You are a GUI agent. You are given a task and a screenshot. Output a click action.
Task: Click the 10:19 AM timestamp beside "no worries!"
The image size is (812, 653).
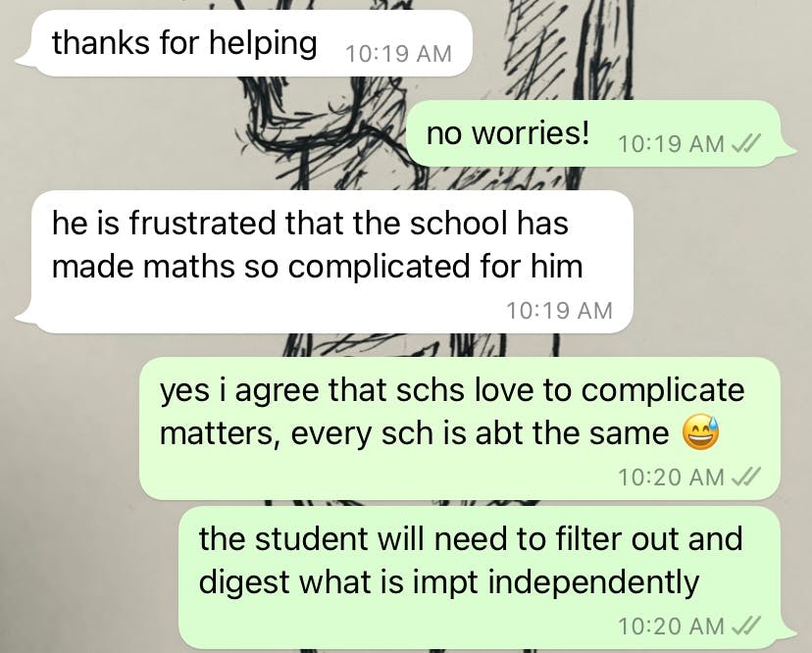coord(671,144)
